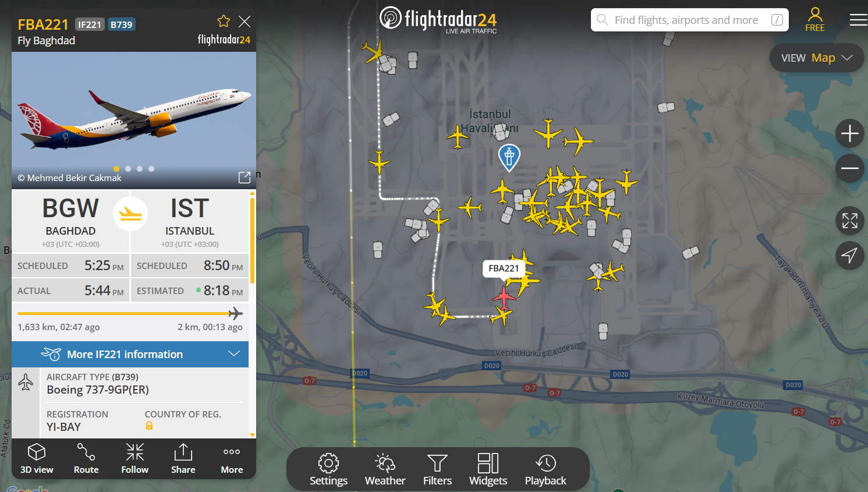Share this flight

point(183,459)
